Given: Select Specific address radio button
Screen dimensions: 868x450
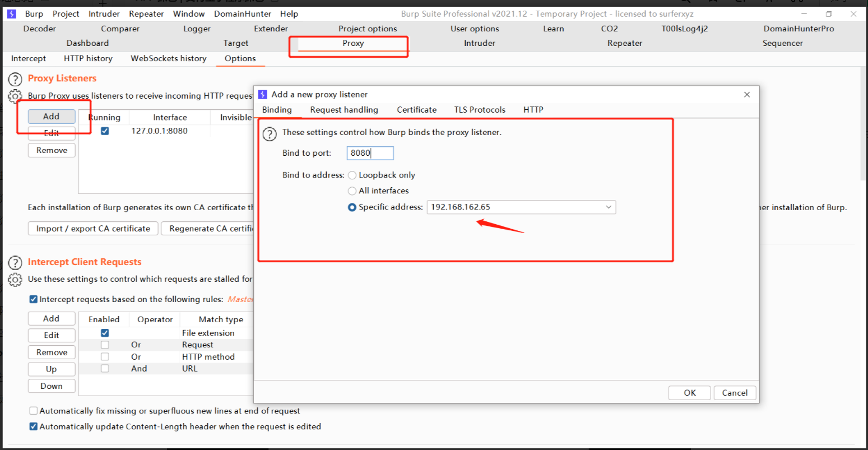Looking at the screenshot, I should point(352,207).
